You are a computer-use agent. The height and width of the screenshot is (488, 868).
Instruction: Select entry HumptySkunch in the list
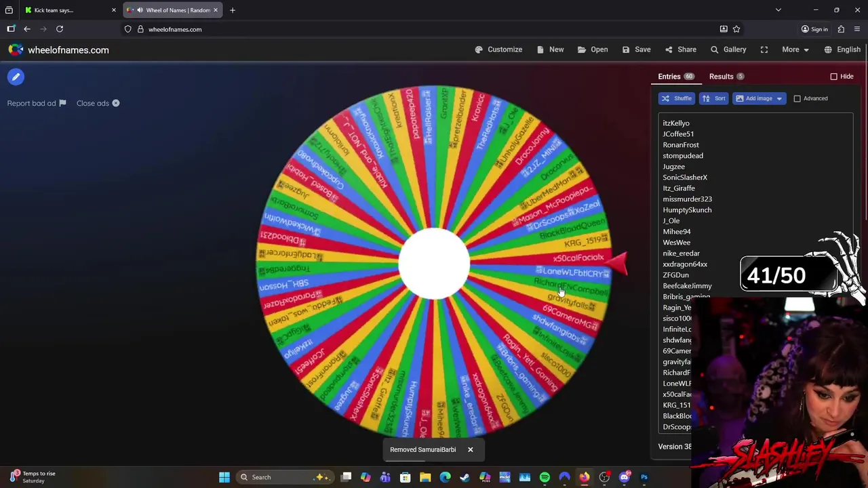point(687,210)
